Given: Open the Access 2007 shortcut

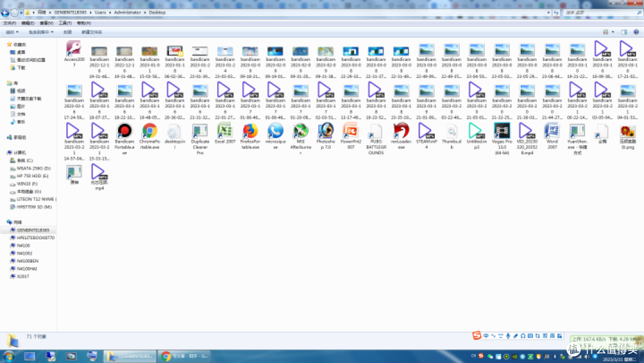Looking at the screenshot, I should point(75,54).
